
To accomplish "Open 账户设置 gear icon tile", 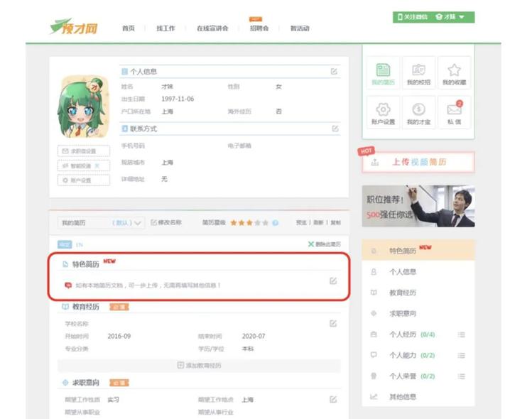I will pos(383,113).
